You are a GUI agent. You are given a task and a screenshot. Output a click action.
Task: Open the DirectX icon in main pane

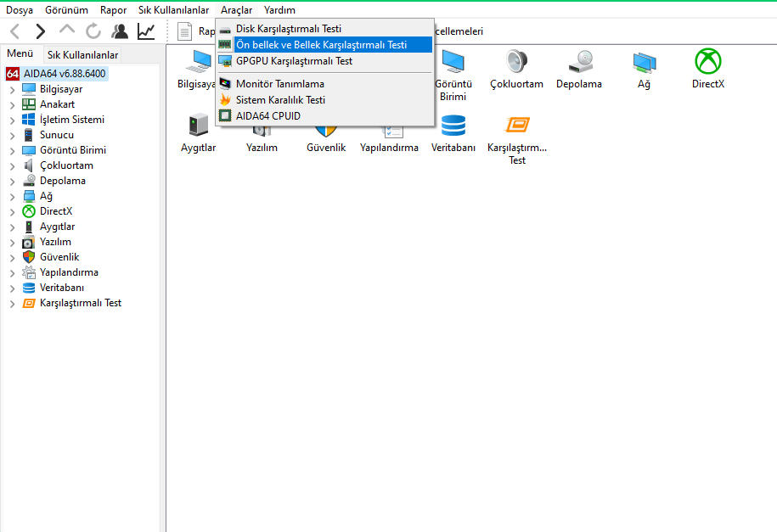coord(708,61)
